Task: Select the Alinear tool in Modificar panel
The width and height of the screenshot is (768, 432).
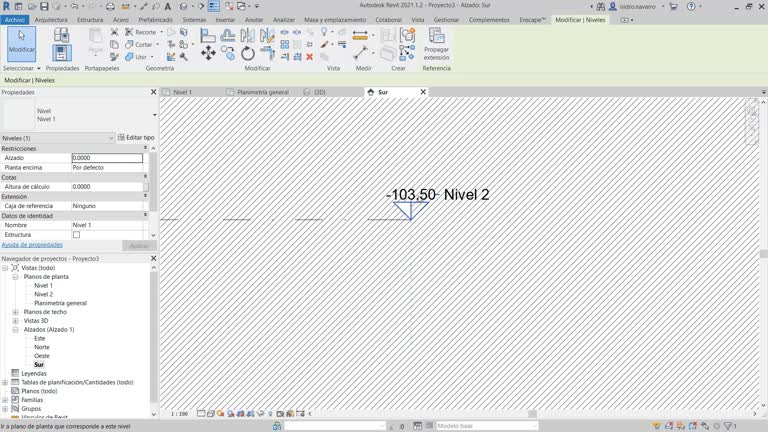Action: click(208, 35)
